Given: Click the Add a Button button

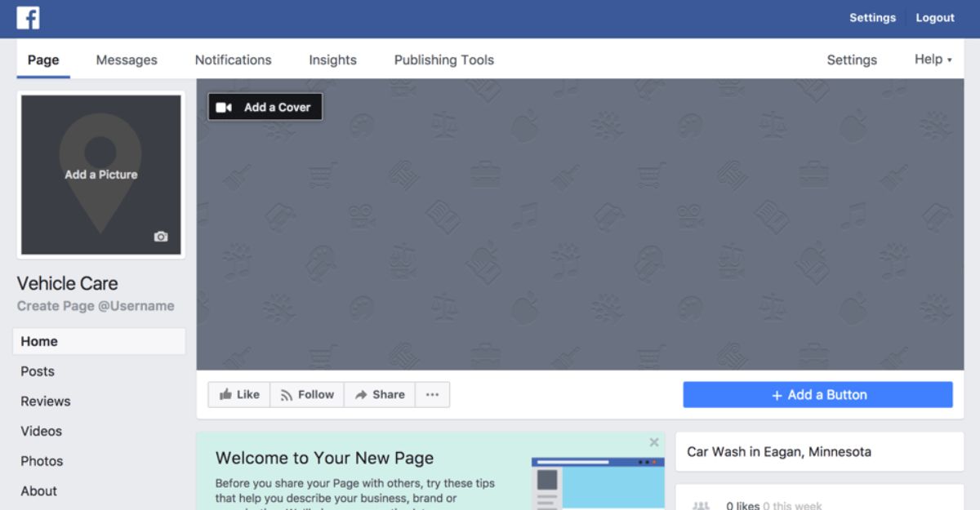Looking at the screenshot, I should (x=817, y=395).
